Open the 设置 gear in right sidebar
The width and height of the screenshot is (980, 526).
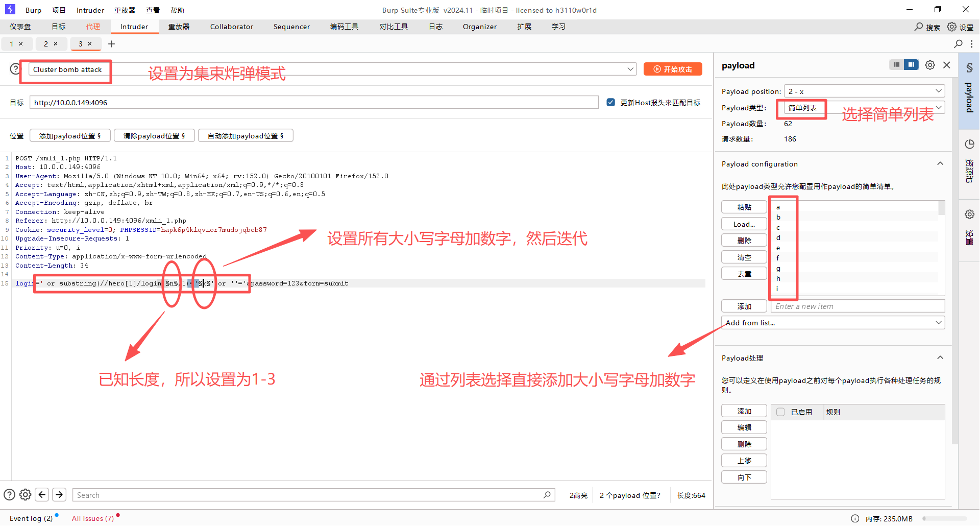(x=969, y=214)
